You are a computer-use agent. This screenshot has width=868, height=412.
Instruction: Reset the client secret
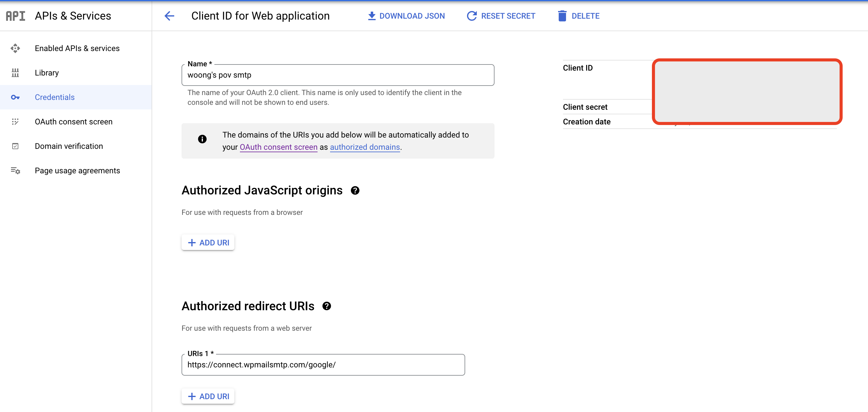[501, 16]
